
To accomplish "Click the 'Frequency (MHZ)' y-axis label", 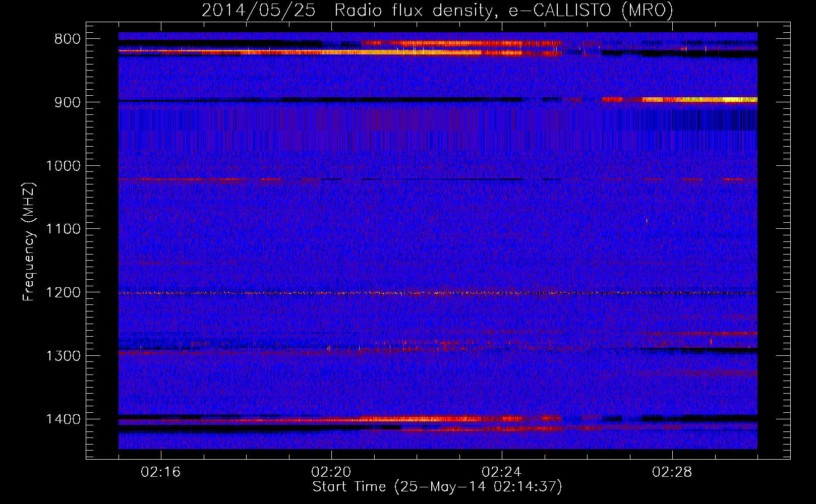I will click(x=29, y=242).
